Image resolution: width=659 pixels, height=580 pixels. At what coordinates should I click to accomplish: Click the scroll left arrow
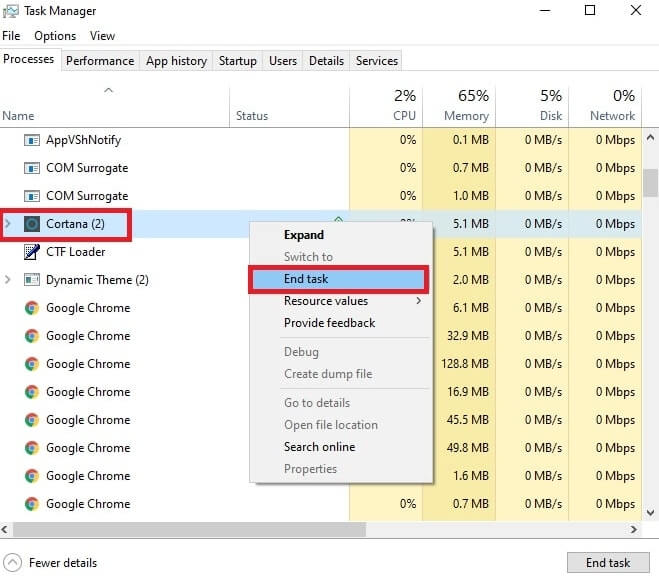coord(5,529)
